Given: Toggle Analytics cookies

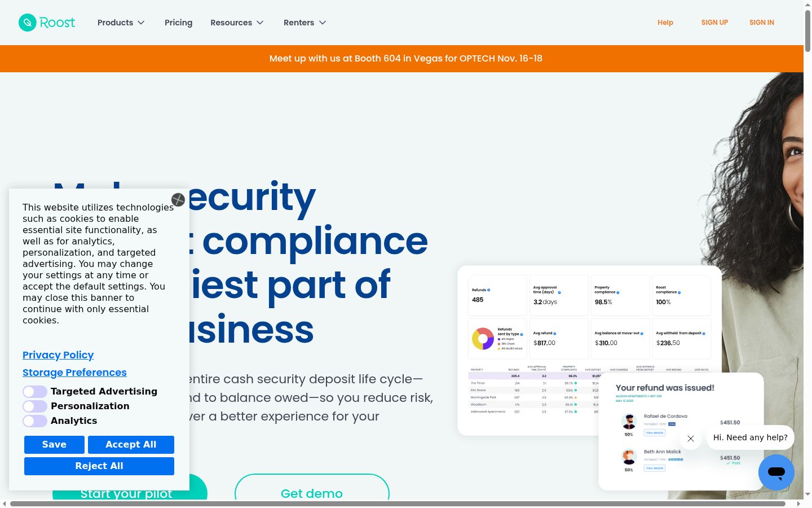Looking at the screenshot, I should click(x=35, y=421).
